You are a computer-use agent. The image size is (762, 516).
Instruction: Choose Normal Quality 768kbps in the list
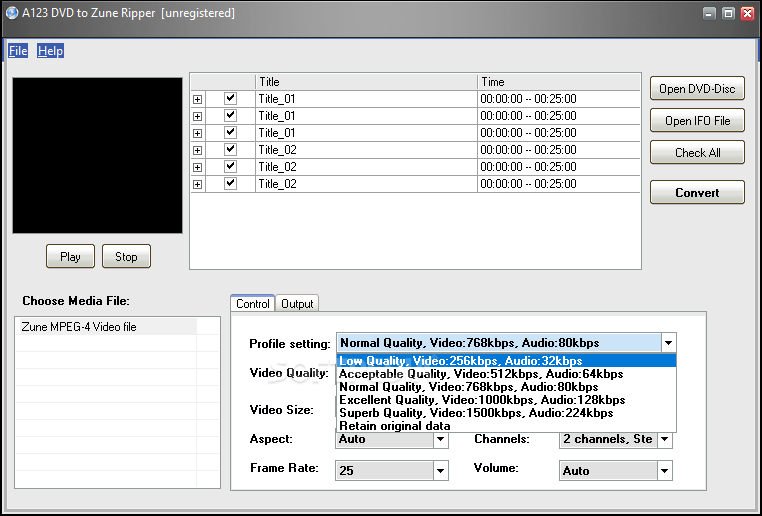[506, 387]
